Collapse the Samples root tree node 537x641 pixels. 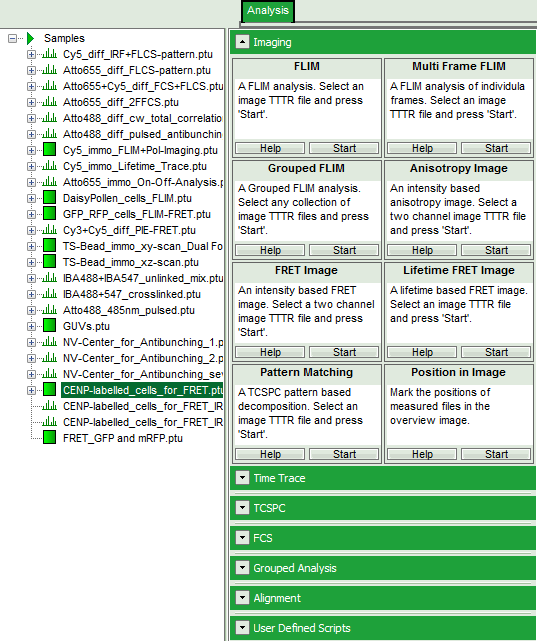tap(13, 38)
